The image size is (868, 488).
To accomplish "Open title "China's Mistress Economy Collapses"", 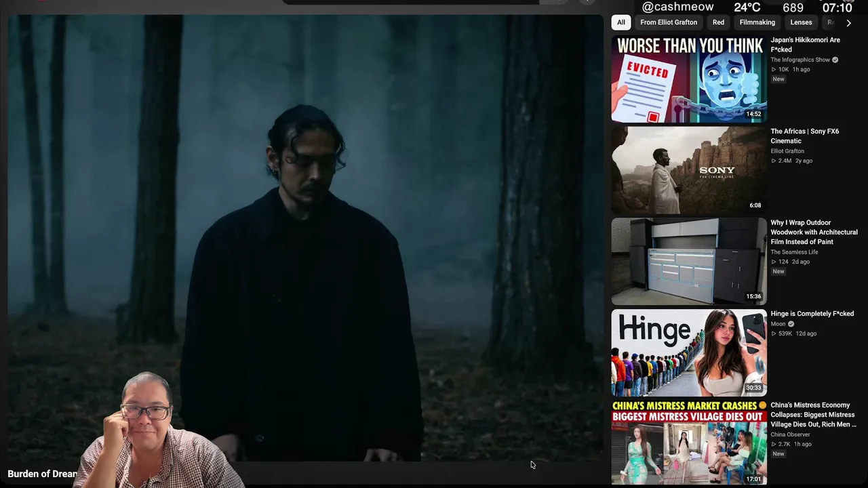I will (813, 415).
